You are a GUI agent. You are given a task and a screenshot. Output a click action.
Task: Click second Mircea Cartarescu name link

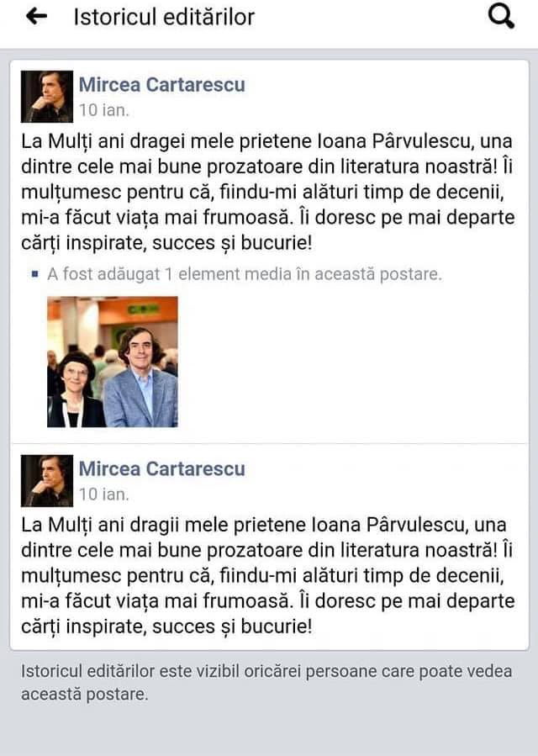click(162, 468)
